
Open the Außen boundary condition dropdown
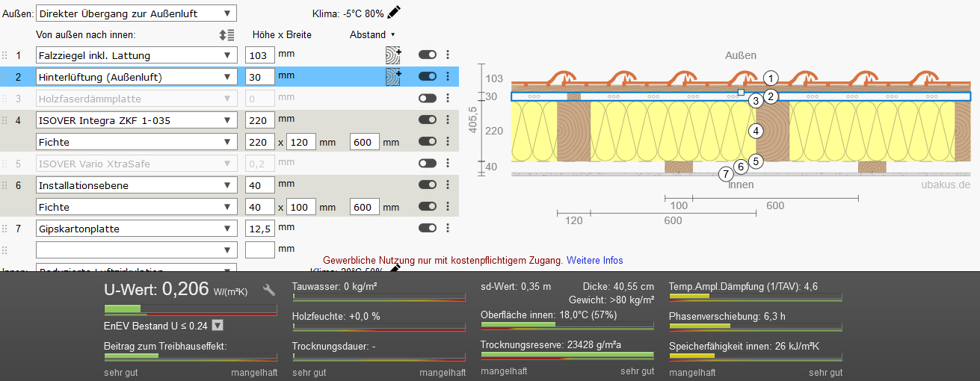(x=136, y=13)
